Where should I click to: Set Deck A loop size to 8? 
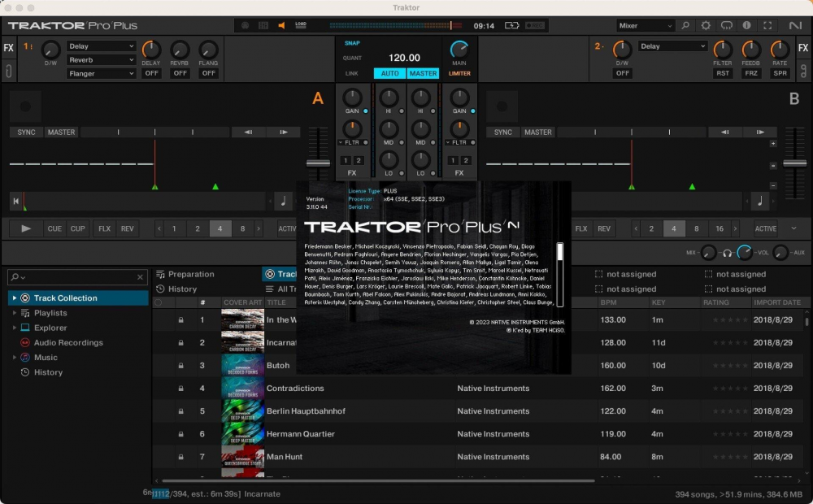tap(242, 228)
